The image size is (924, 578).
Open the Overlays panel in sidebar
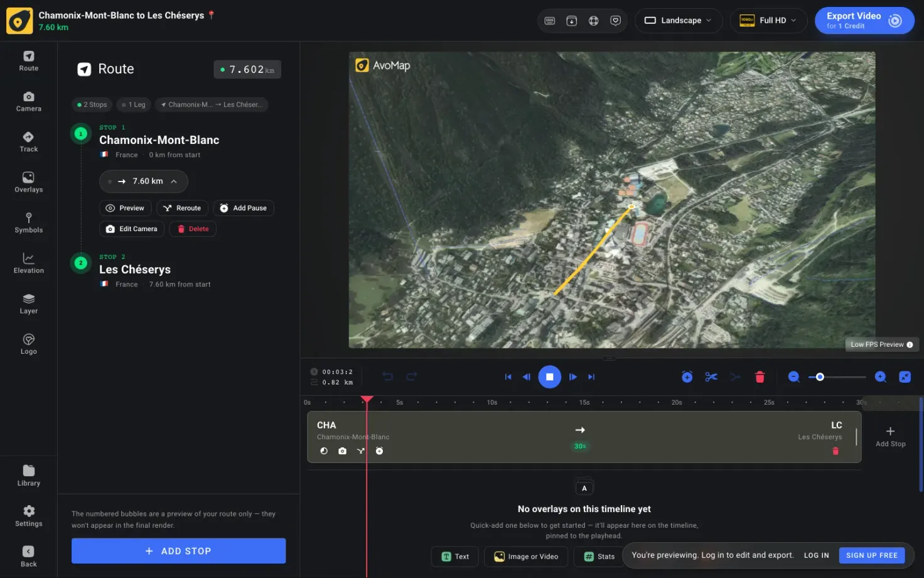[28, 182]
